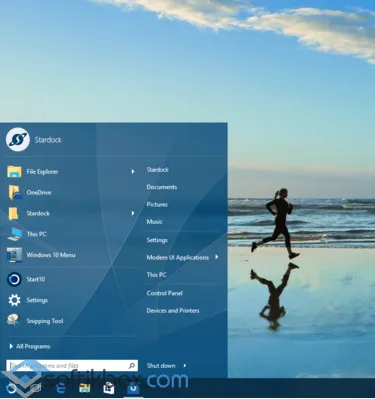Click the Windows 10 Menu label
Screen dimensions: 375x399
[x=51, y=255]
